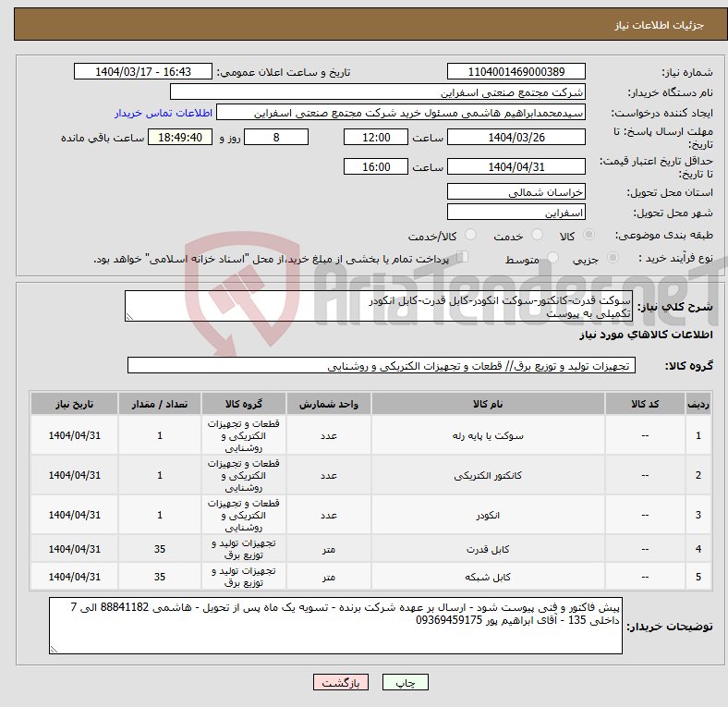The width and height of the screenshot is (728, 707).
Task: Click the quantity 35 for کابل قدرت
Action: tap(160, 549)
